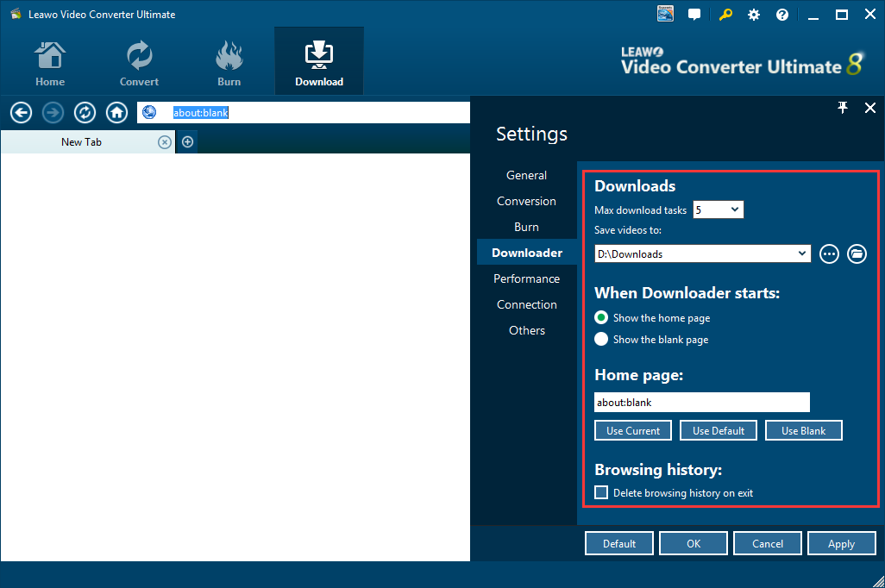Confirm settings with OK
This screenshot has height=588, width=885.
(694, 543)
